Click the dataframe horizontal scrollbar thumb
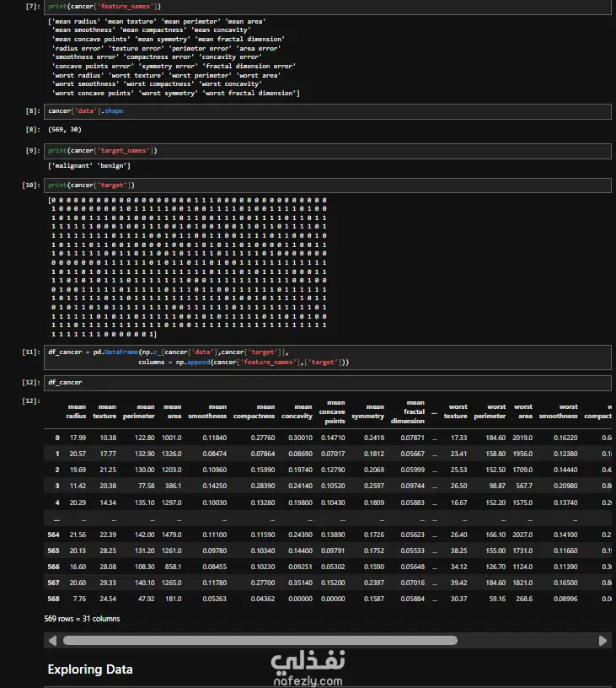616x688 pixels. tap(260, 641)
